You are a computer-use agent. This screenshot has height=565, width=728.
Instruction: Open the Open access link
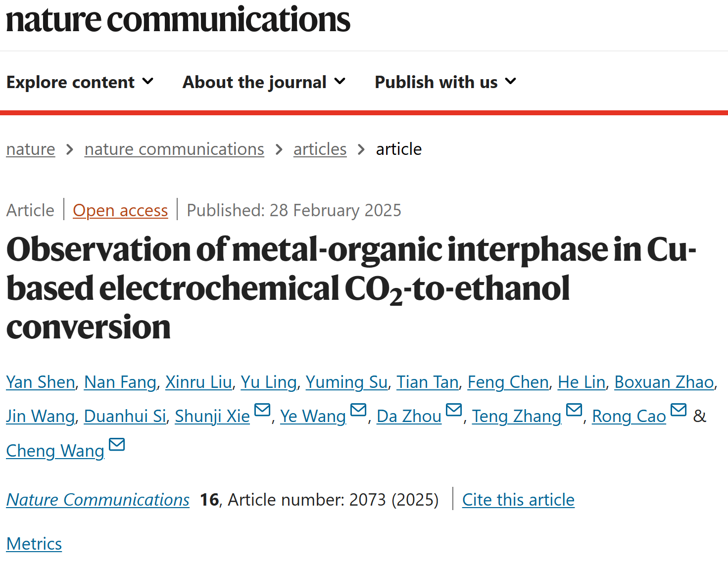point(120,210)
